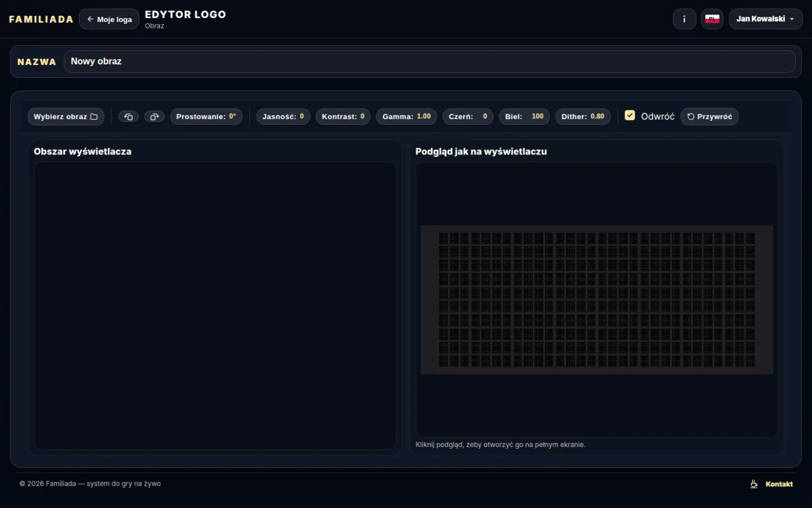Click the "© 2026 Familiada" footer text

[90, 484]
